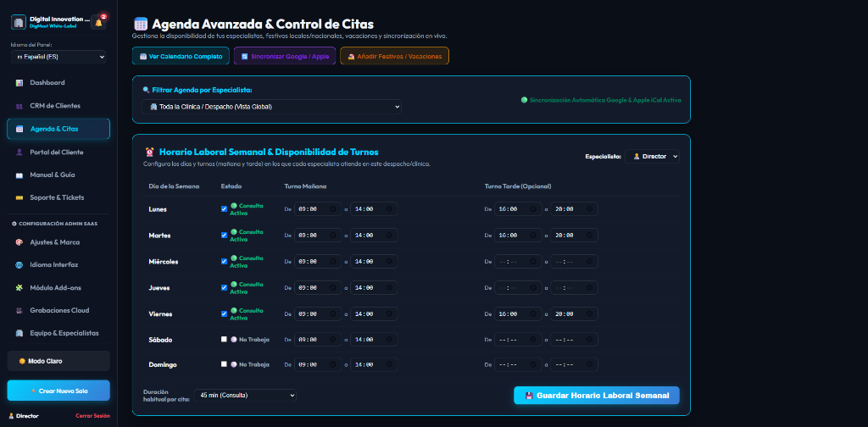Click Ver Calendario Completo button
Screen dimensions: 868x427
click(x=181, y=57)
